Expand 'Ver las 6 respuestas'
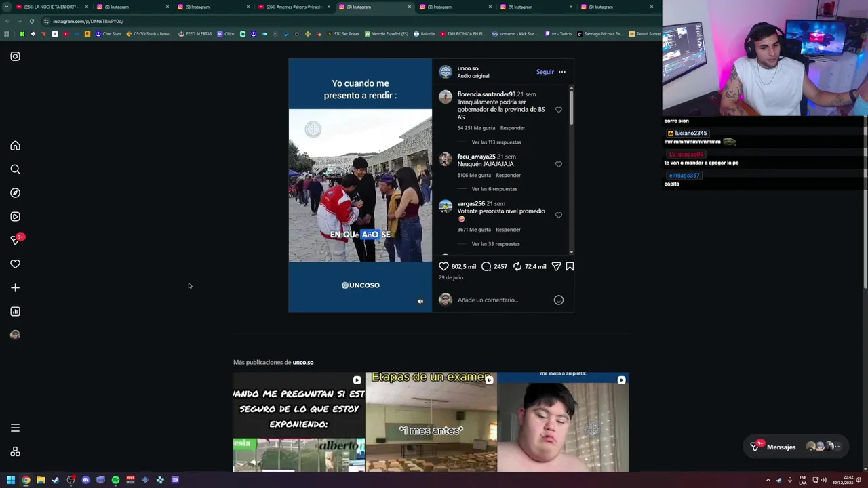Image resolution: width=868 pixels, height=488 pixels. coord(494,189)
